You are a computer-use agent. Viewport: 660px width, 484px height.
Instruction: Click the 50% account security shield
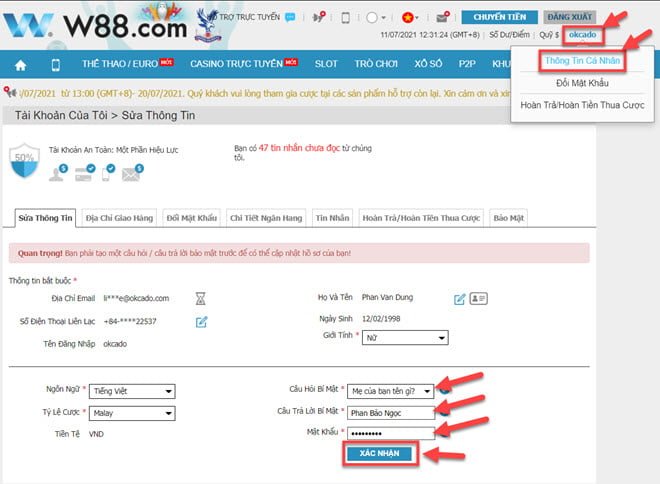click(24, 160)
